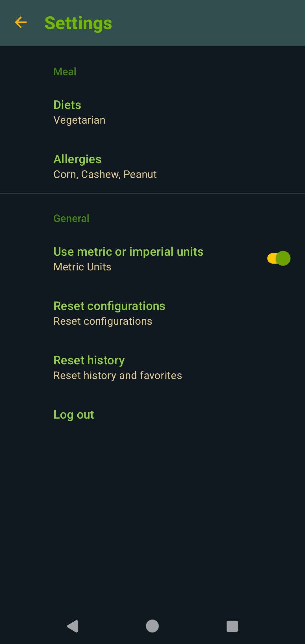Click the Settings page title

coord(78,23)
